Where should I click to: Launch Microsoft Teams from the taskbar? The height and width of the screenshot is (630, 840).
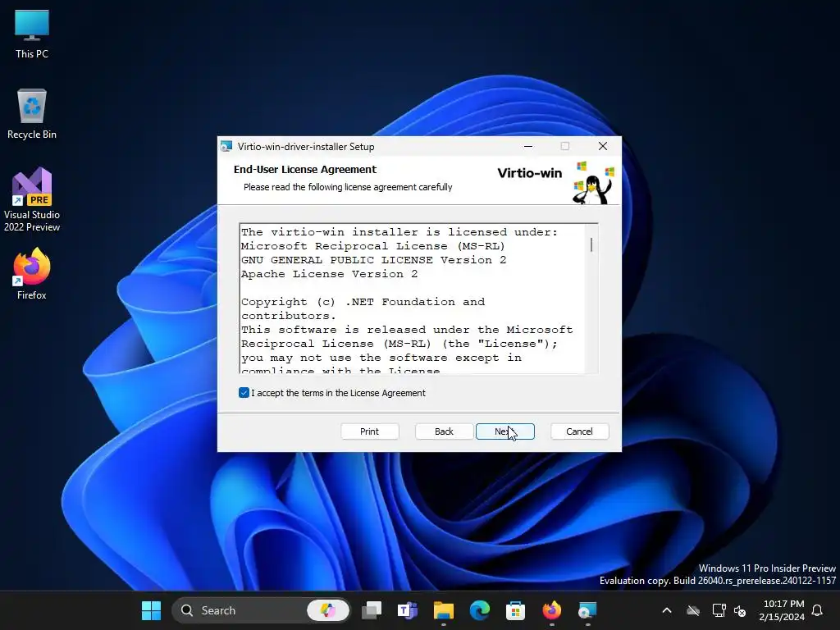[x=408, y=610]
